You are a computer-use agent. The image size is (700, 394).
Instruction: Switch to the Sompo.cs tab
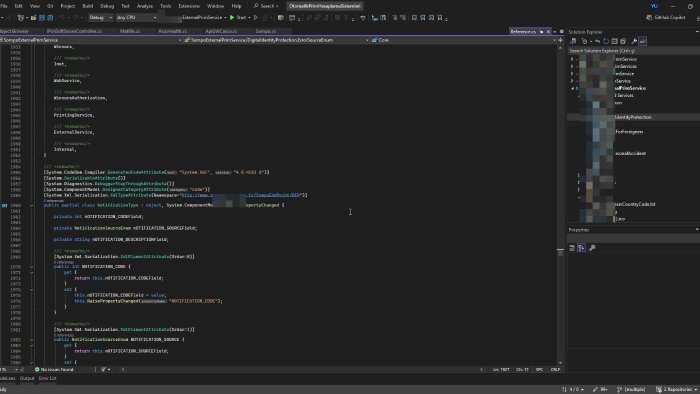[x=266, y=31]
